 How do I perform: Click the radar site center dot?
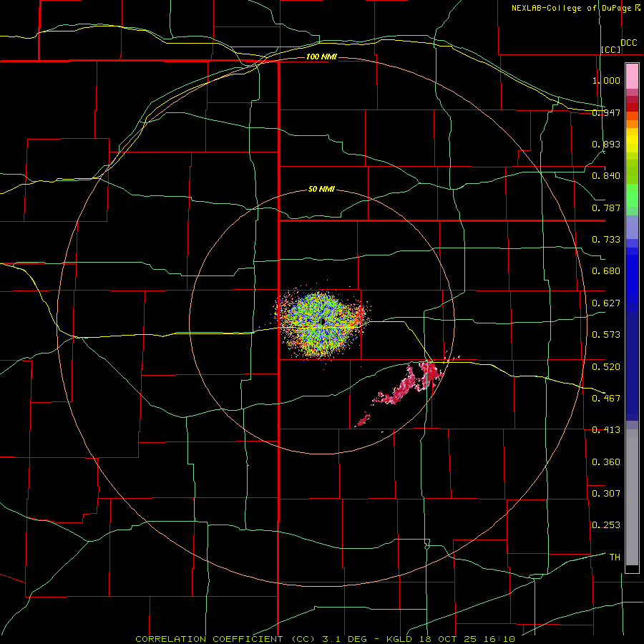click(323, 321)
